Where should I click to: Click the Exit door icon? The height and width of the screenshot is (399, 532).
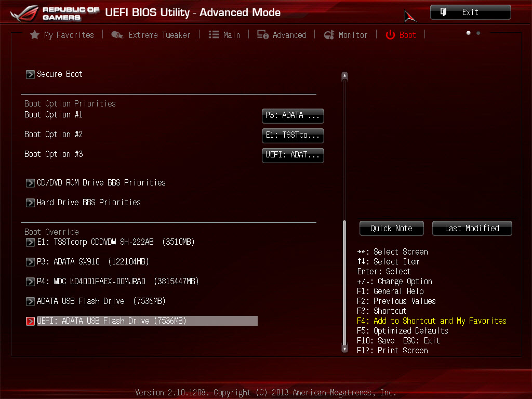coord(443,12)
